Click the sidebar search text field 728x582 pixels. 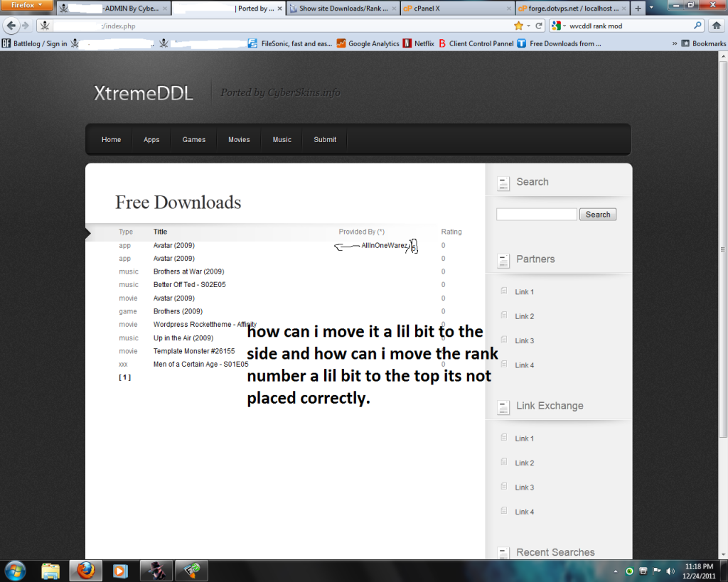536,215
